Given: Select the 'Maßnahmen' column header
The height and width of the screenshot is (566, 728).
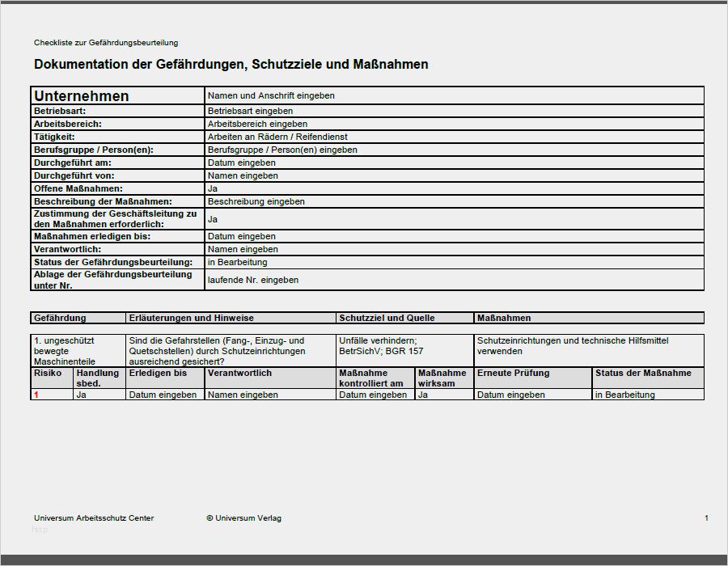Looking at the screenshot, I should 589,318.
